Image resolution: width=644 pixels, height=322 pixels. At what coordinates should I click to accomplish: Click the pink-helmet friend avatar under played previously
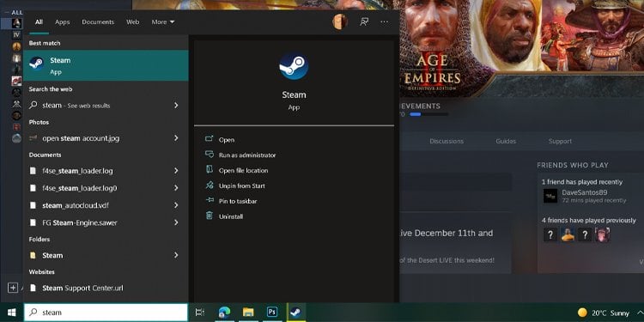click(x=602, y=235)
